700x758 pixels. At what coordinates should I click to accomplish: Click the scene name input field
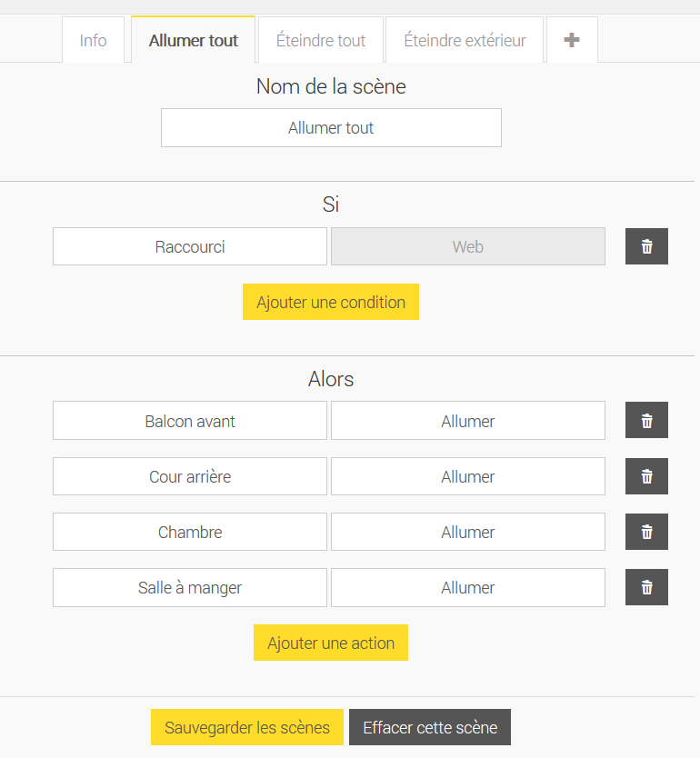[x=331, y=128]
